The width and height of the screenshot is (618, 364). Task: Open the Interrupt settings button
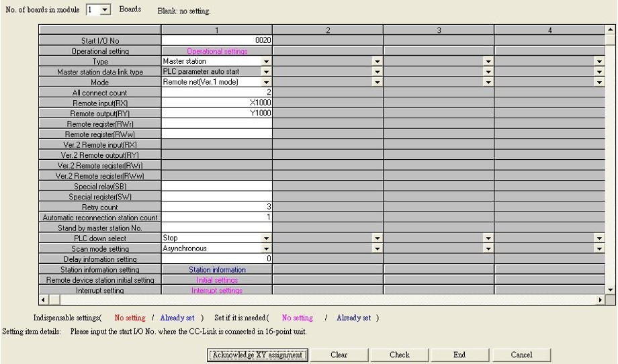coord(217,290)
